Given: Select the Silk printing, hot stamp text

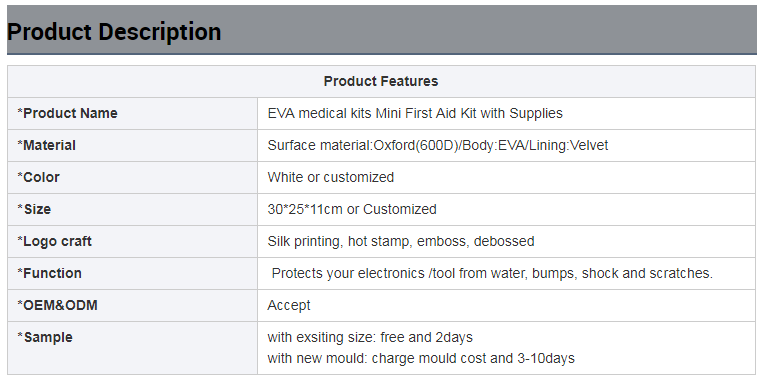Looking at the screenshot, I should (x=401, y=241).
